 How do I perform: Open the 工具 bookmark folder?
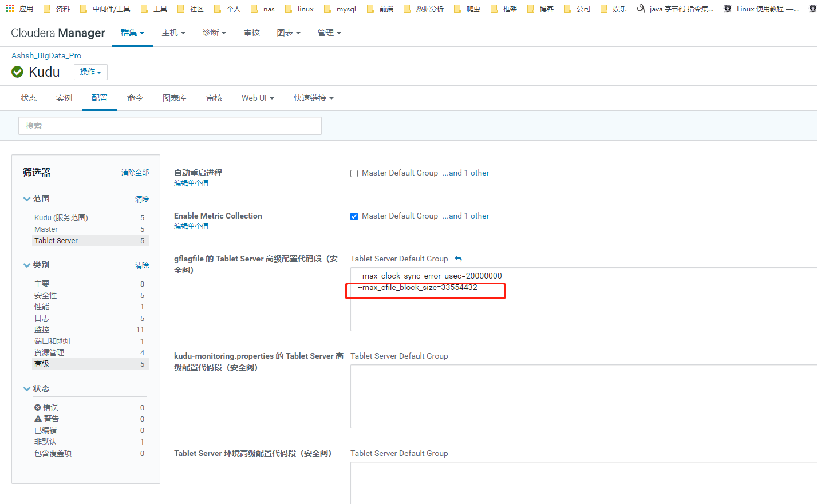click(154, 9)
